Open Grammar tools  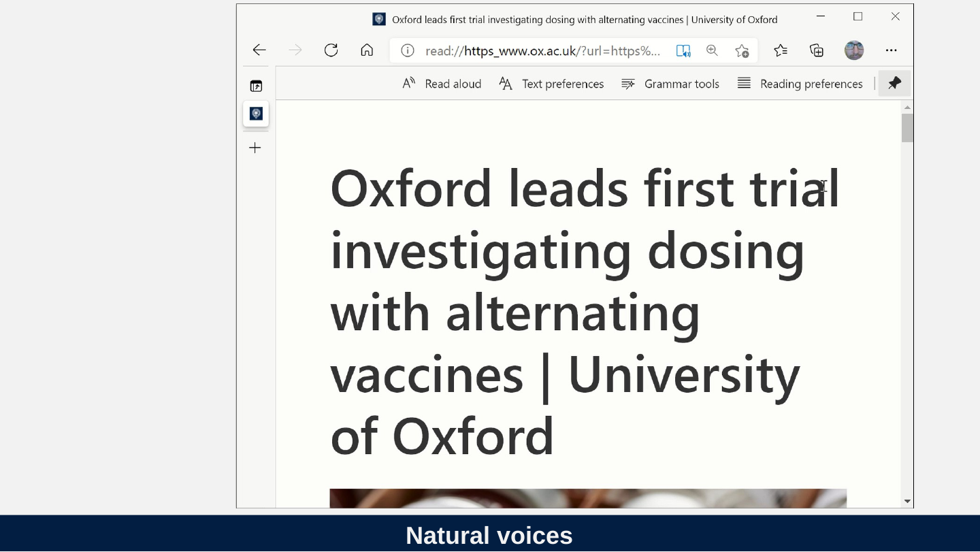click(670, 84)
